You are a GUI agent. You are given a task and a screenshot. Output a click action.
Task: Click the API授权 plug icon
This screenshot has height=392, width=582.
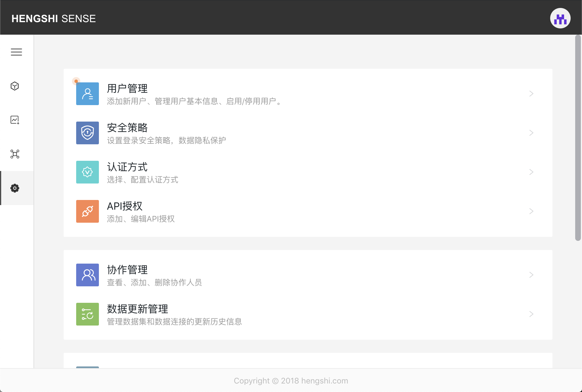click(88, 211)
